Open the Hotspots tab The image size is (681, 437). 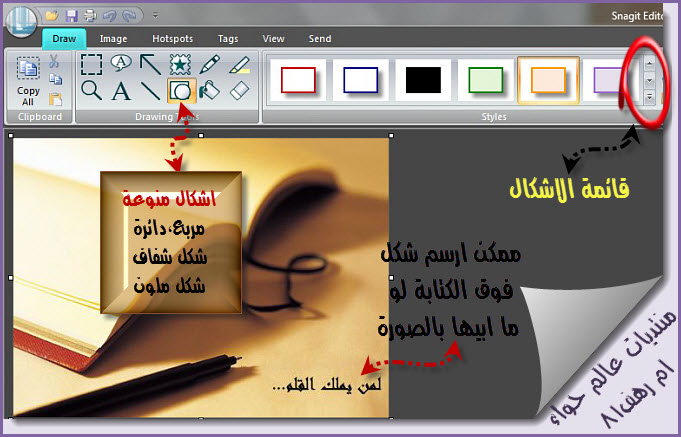pos(171,38)
